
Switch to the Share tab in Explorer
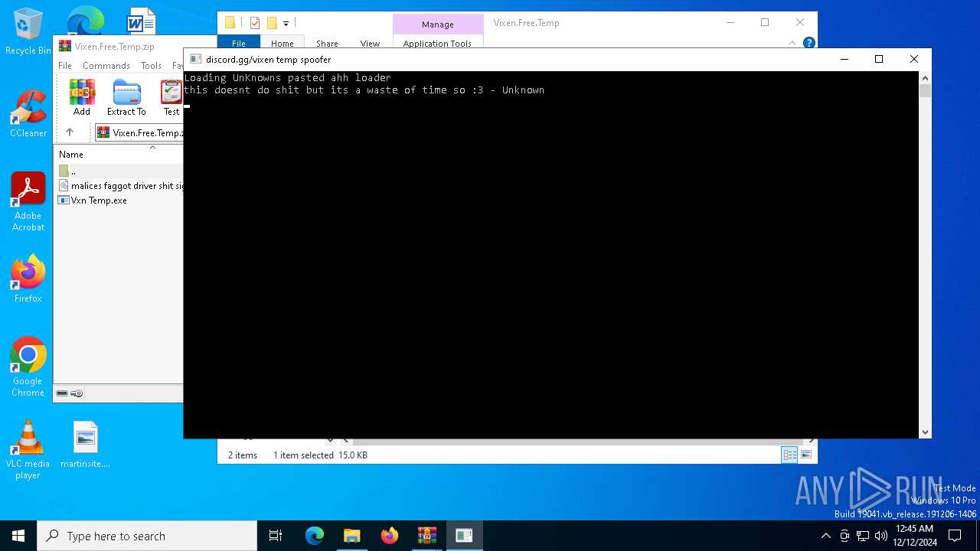(327, 44)
